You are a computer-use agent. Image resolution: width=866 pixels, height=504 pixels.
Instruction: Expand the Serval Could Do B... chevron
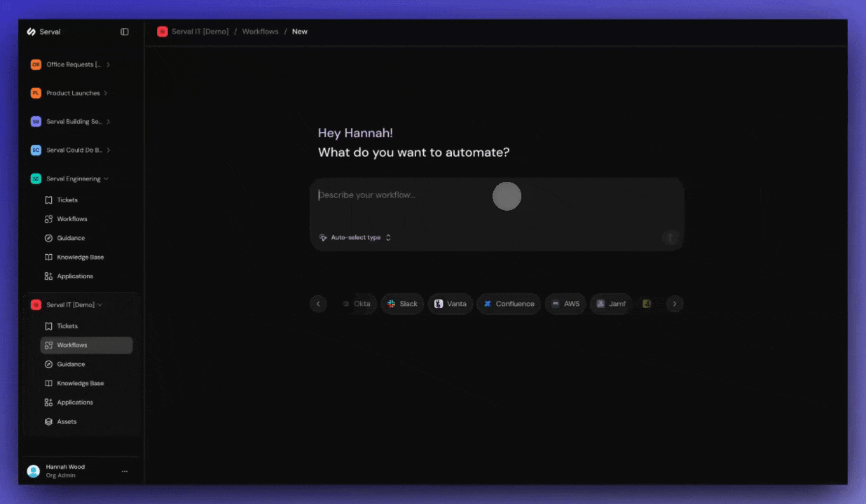tap(108, 150)
